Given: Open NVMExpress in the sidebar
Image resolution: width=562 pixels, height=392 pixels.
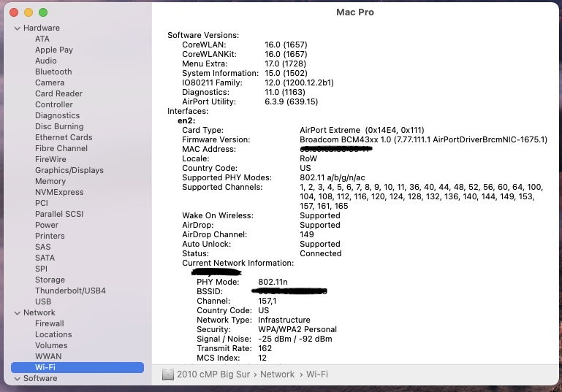Looking at the screenshot, I should pos(59,192).
